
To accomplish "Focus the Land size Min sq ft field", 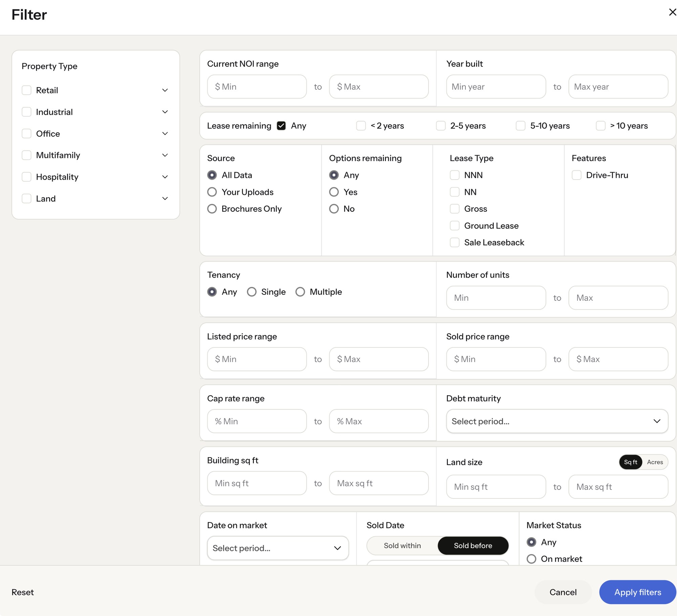I will (496, 487).
